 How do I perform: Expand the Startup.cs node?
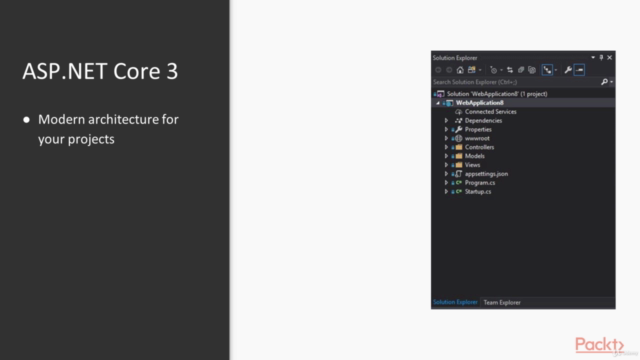446,191
